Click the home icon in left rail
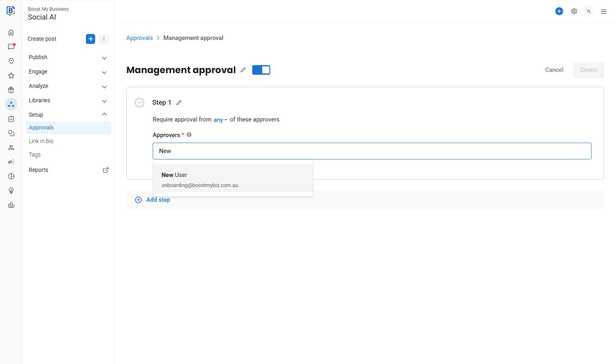Screen dimensions: 616x364 [11, 32]
